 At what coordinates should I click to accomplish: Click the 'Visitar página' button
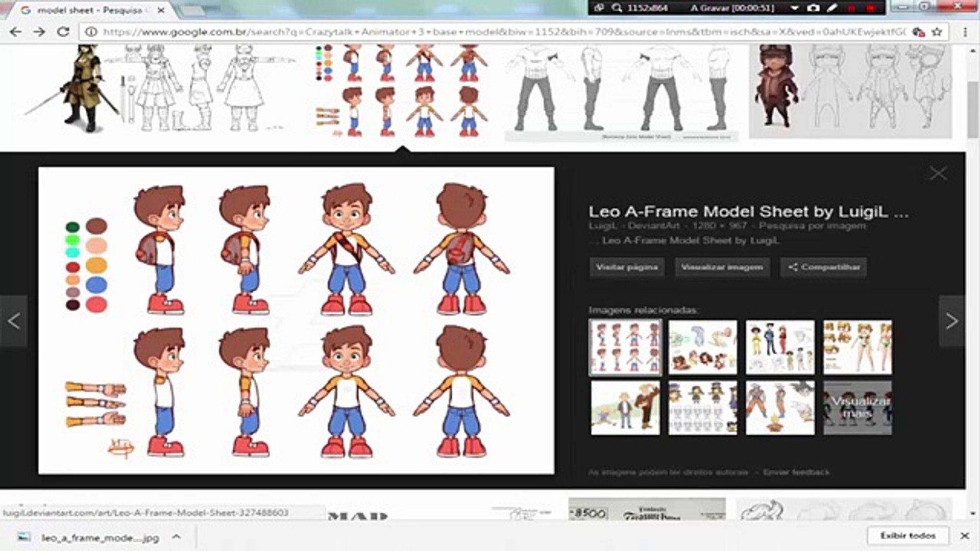coord(627,267)
